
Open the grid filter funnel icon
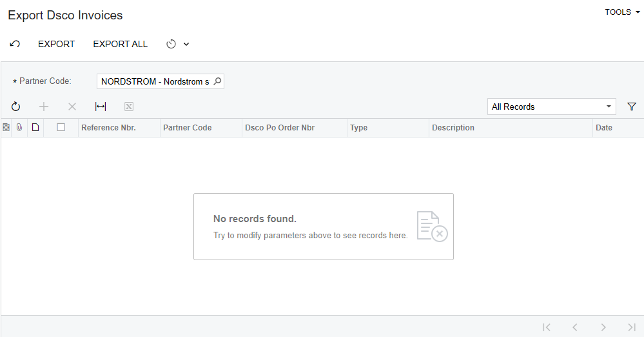click(x=632, y=107)
